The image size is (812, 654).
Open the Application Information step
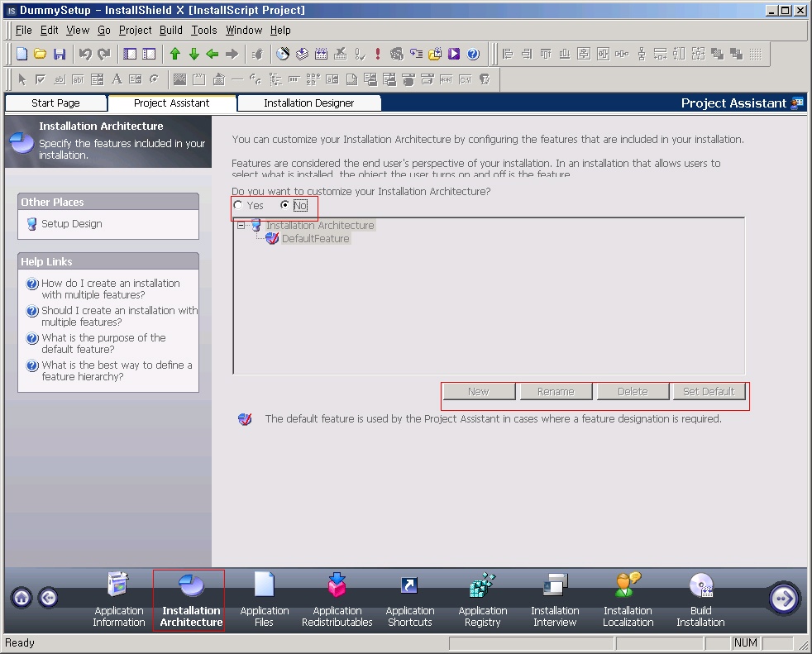(118, 599)
